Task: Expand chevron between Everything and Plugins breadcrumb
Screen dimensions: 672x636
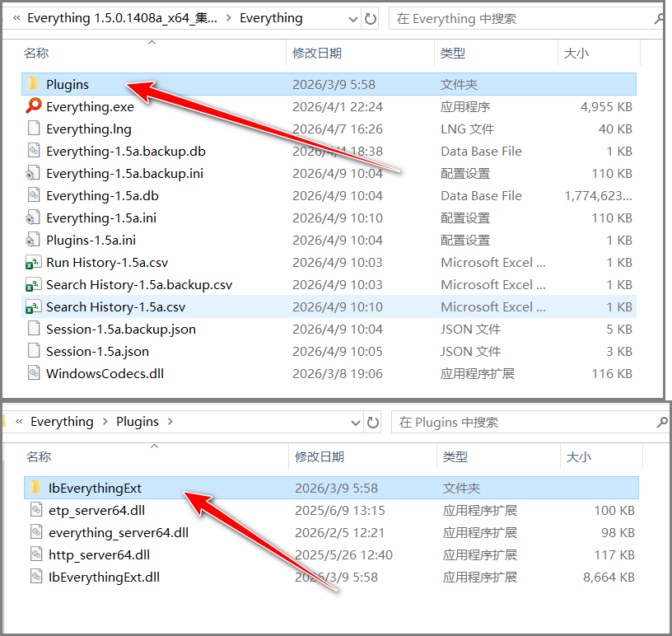Action: pos(105,422)
